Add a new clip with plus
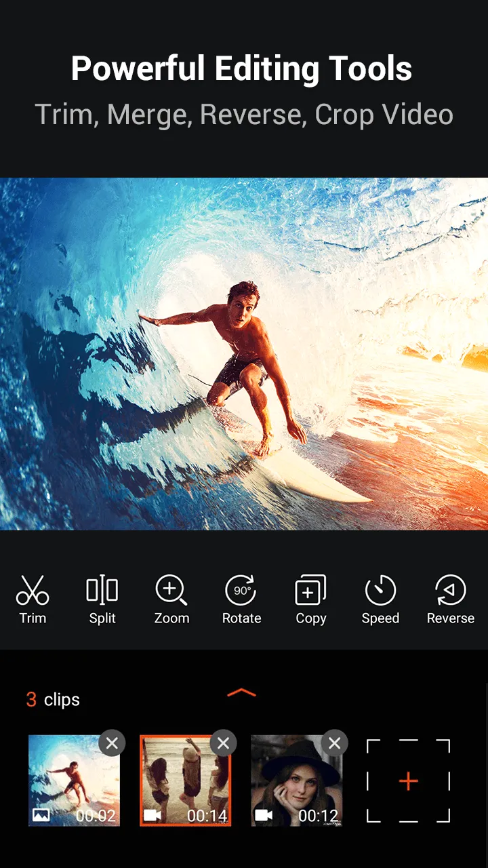The width and height of the screenshot is (488, 868). point(408,781)
